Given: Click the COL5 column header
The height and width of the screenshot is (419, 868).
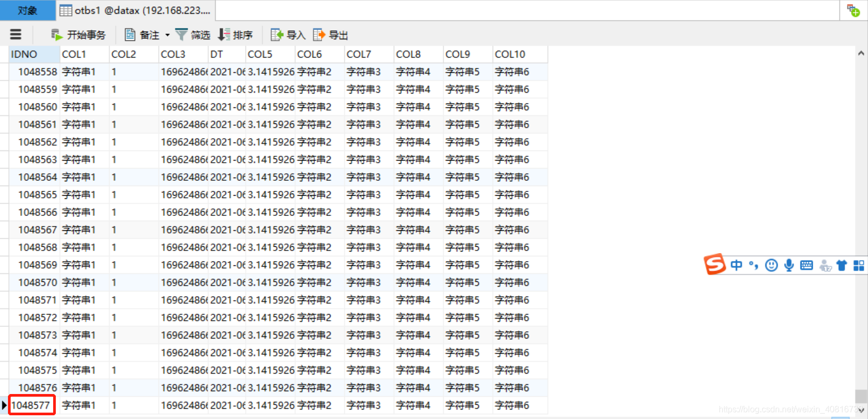Looking at the screenshot, I should point(270,54).
